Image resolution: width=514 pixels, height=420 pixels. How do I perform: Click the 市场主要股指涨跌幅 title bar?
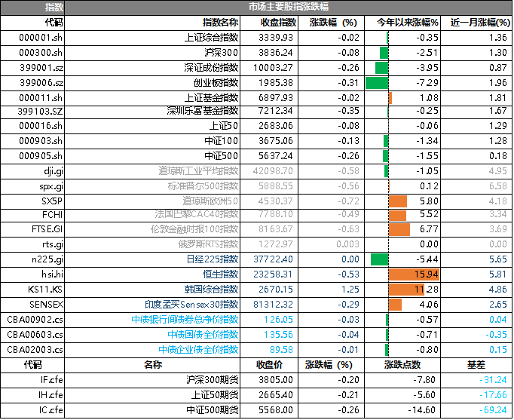(289, 8)
